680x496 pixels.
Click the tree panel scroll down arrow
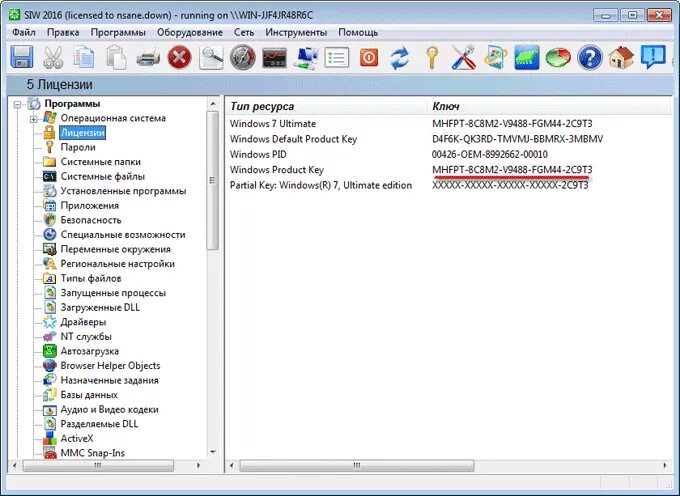pyautogui.click(x=212, y=452)
